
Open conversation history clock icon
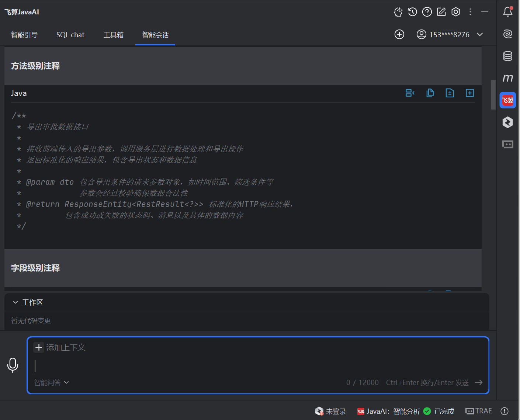(412, 12)
